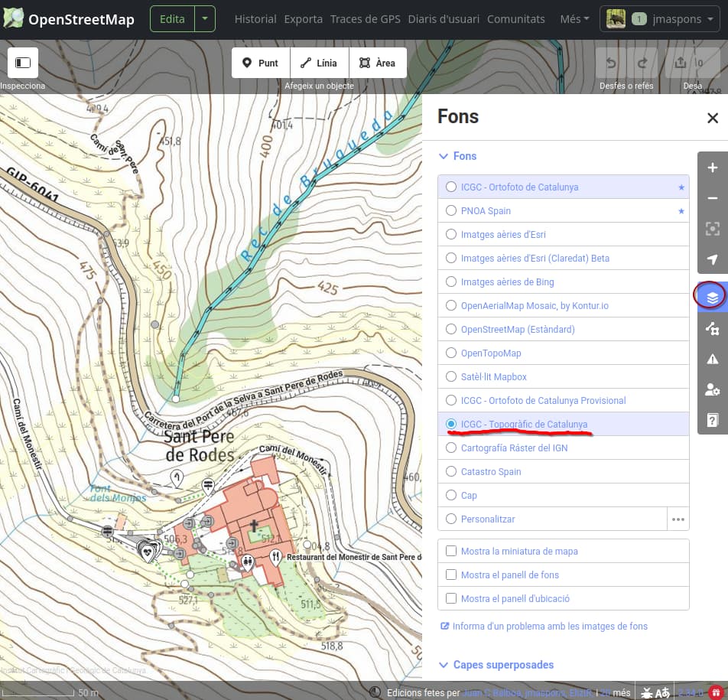Open the Exporta menu item

pyautogui.click(x=303, y=19)
